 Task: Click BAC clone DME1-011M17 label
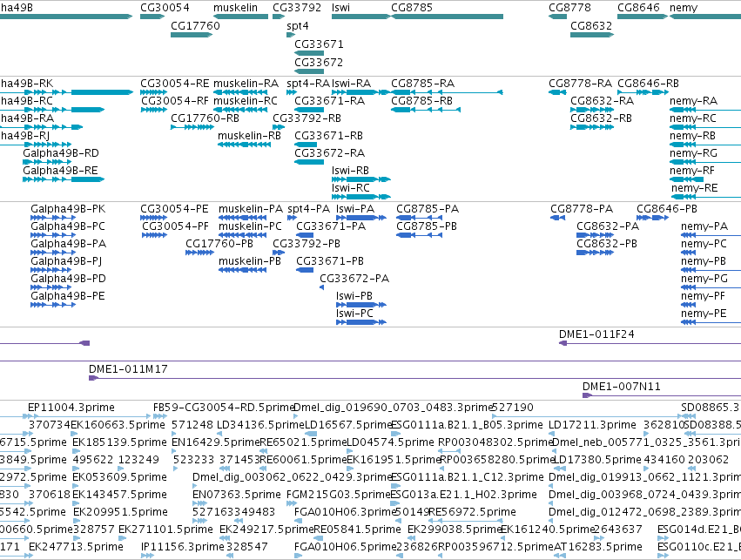point(128,369)
